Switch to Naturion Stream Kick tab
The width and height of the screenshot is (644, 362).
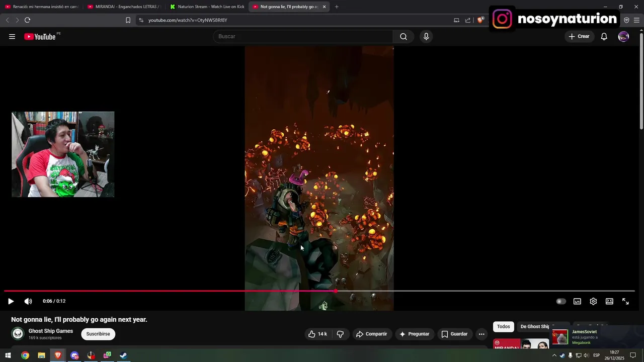click(x=207, y=7)
